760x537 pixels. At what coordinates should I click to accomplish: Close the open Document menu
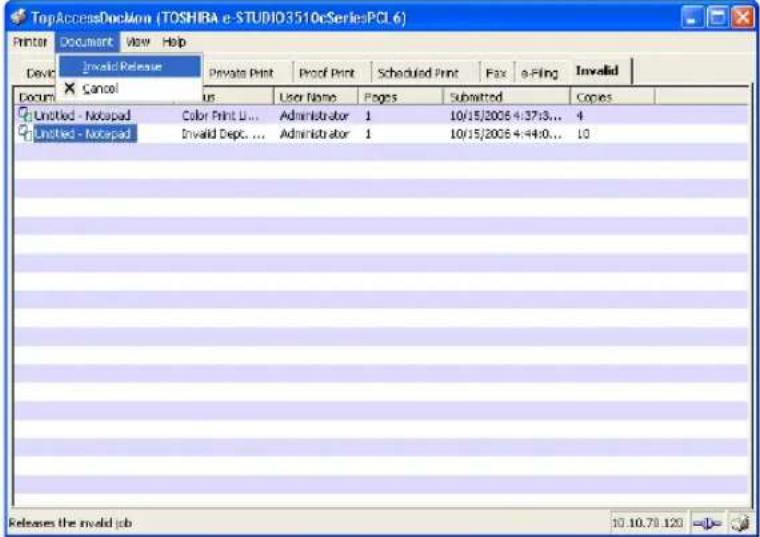(87, 42)
